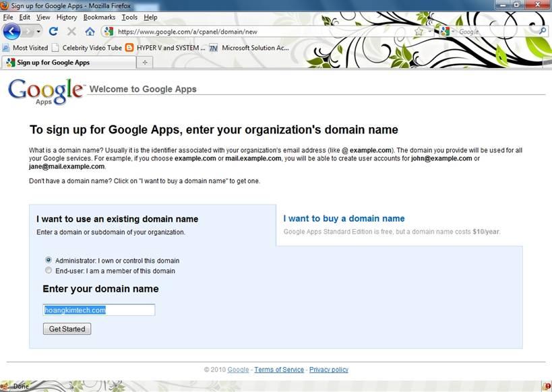Viewport: 552px width, 392px height.
Task: Click the Done status bar text
Action: click(x=21, y=386)
